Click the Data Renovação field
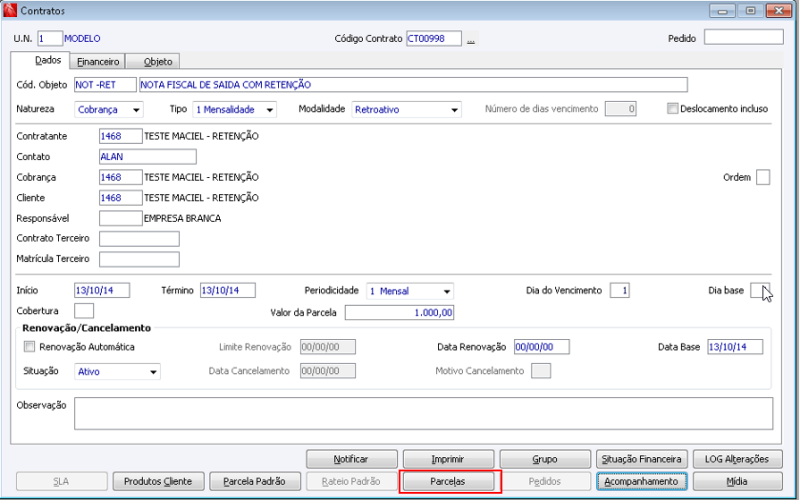This screenshot has width=800, height=500. (x=542, y=347)
